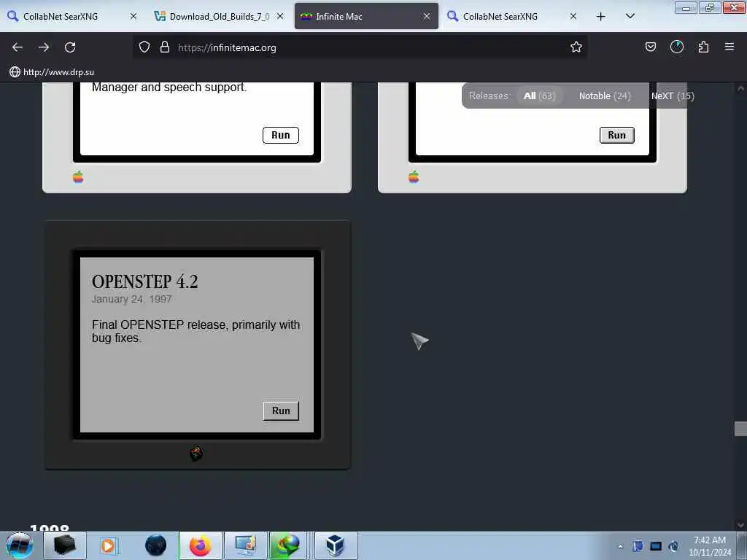Go back to the previous page
Image resolution: width=747 pixels, height=560 pixels.
pyautogui.click(x=18, y=47)
